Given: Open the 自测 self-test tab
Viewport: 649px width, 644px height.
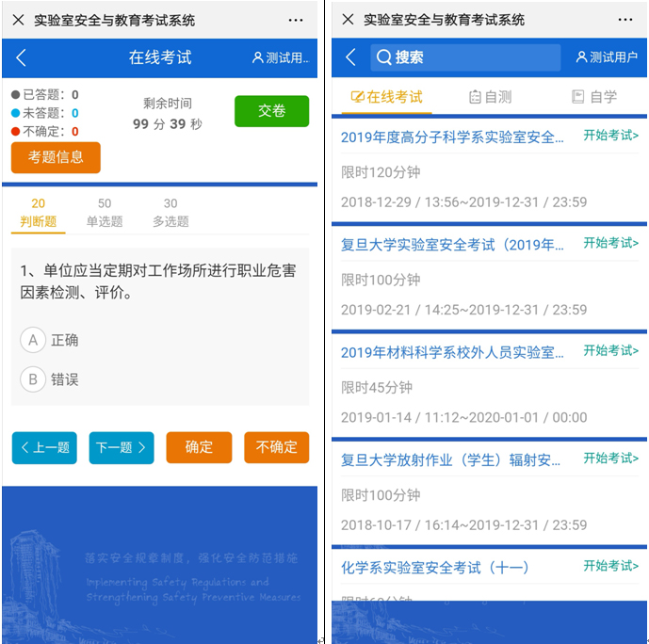Looking at the screenshot, I should click(x=490, y=97).
